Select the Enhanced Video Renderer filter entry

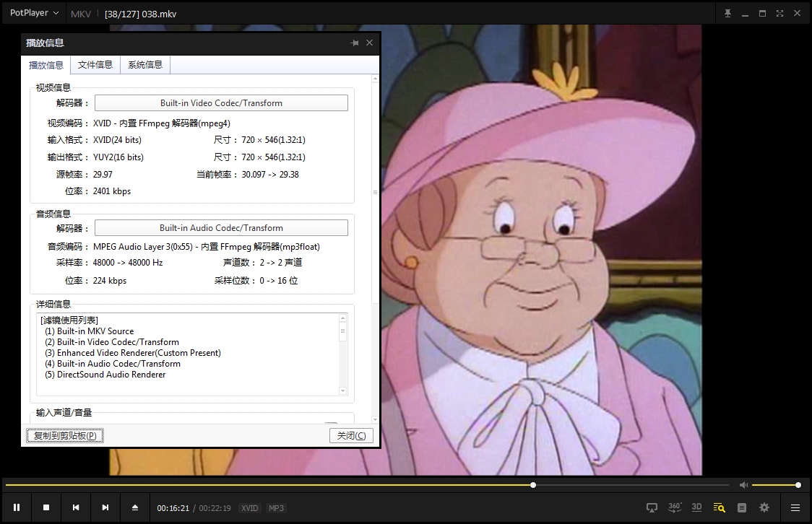pos(133,353)
